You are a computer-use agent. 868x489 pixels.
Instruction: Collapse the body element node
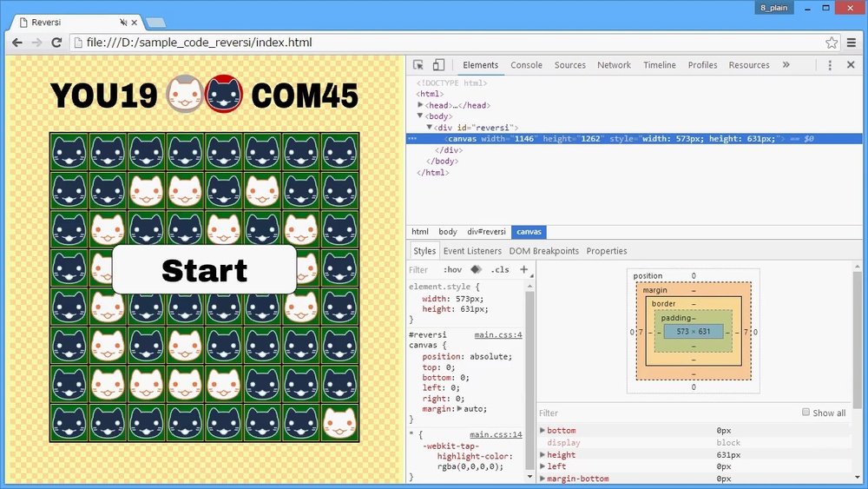(420, 116)
